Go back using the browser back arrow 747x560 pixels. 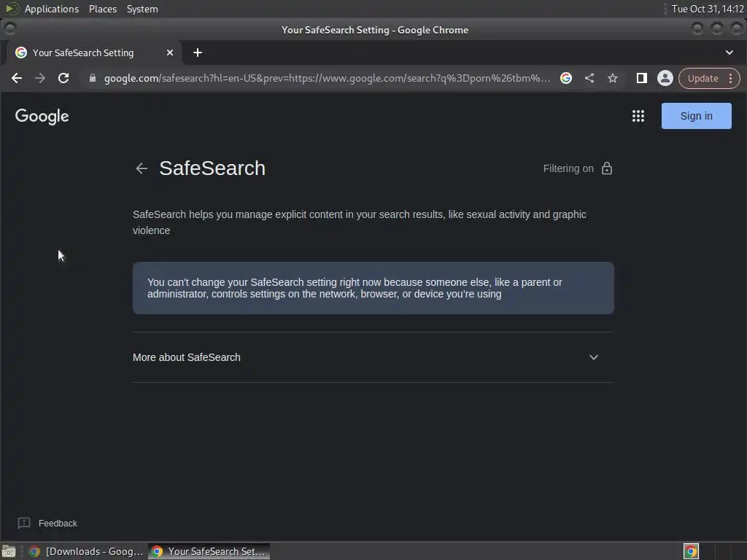pyautogui.click(x=17, y=78)
